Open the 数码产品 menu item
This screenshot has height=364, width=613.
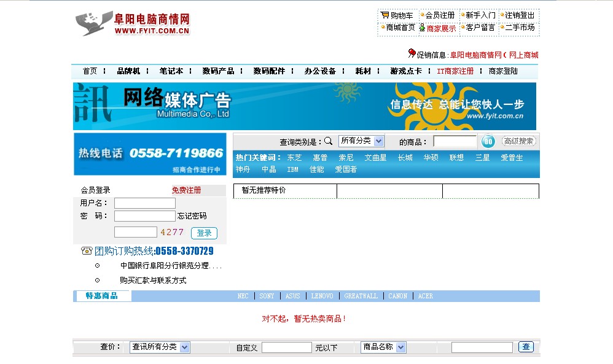click(218, 71)
